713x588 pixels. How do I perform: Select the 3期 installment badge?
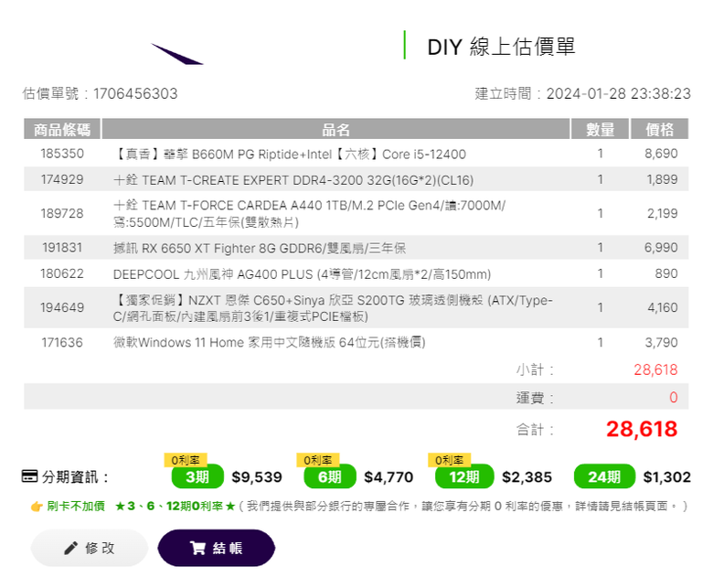[x=197, y=476]
